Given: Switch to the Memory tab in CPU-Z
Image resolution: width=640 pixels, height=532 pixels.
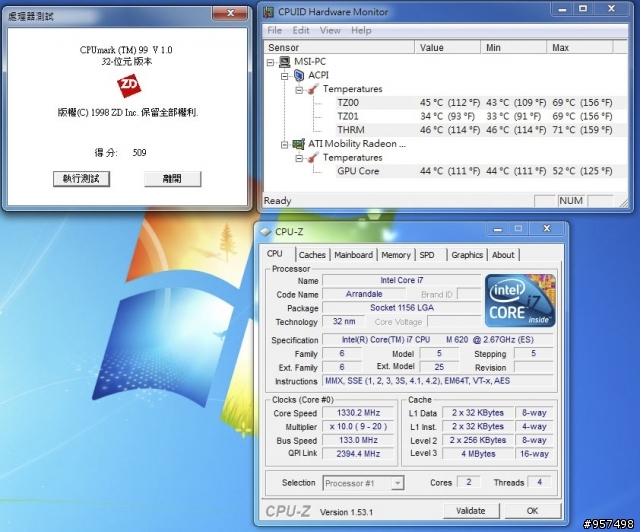Looking at the screenshot, I should 396,255.
